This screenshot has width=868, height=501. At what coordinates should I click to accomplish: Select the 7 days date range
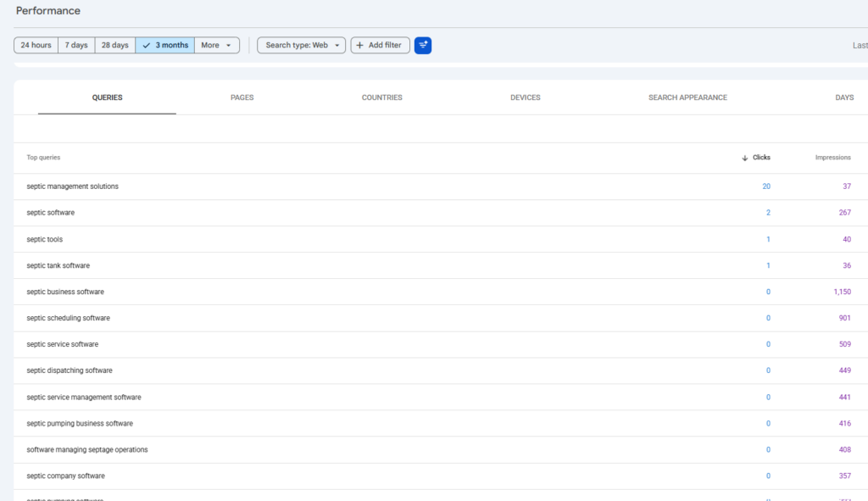76,46
